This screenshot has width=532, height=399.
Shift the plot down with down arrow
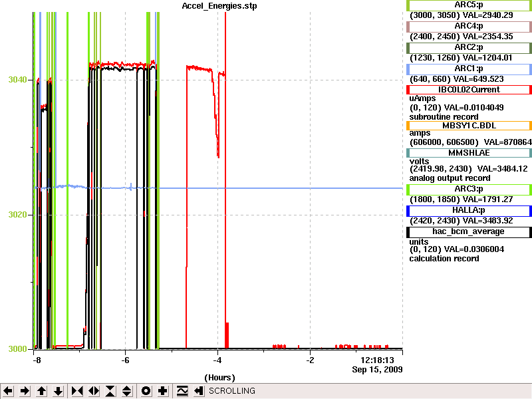coord(58,391)
